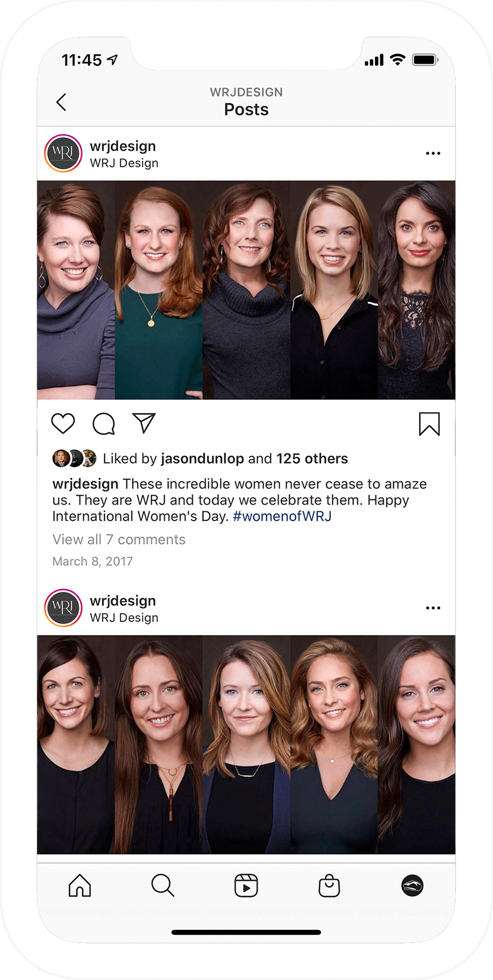Open the first post's portrait collage photo
The height and width of the screenshot is (980, 493).
tap(246, 290)
